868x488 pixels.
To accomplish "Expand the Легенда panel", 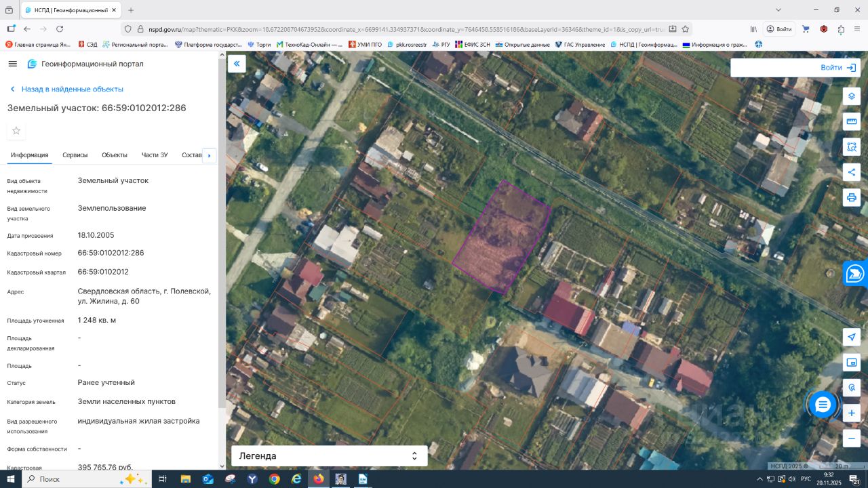I will click(330, 455).
